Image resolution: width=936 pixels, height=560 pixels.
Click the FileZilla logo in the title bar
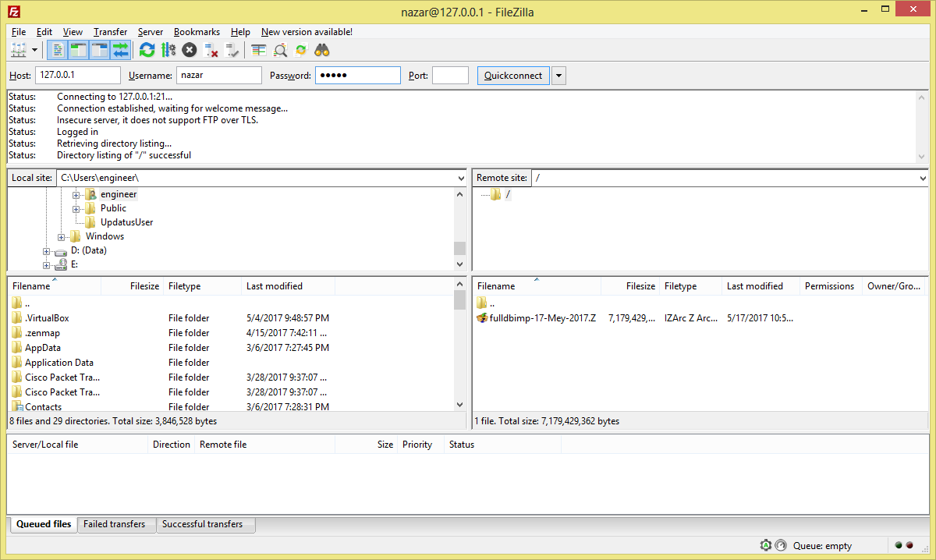pos(13,12)
